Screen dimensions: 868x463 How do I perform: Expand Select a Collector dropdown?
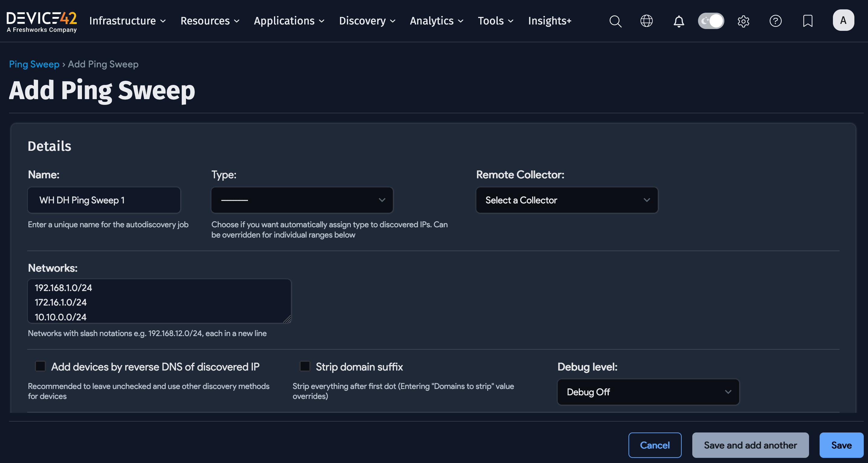pos(567,200)
